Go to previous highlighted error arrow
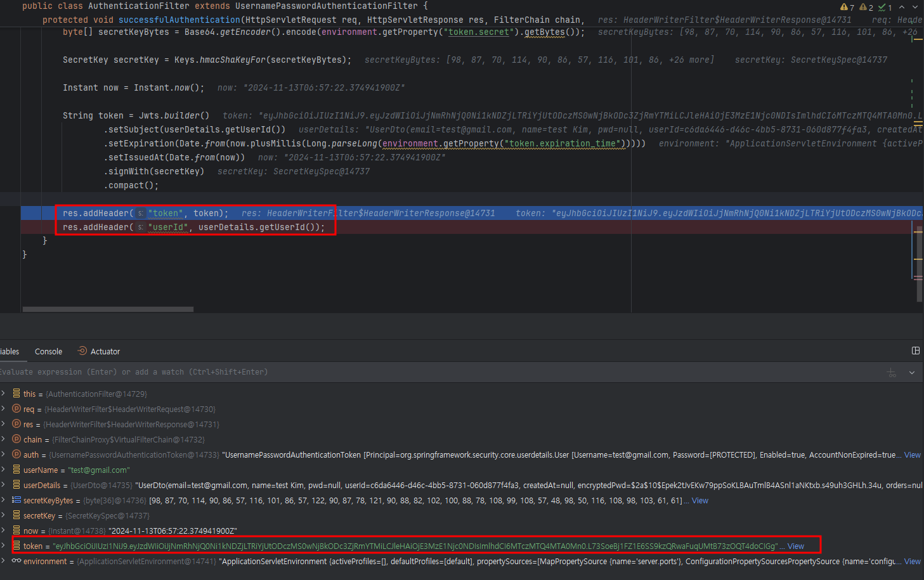Image resolution: width=924 pixels, height=580 pixels. [x=902, y=7]
